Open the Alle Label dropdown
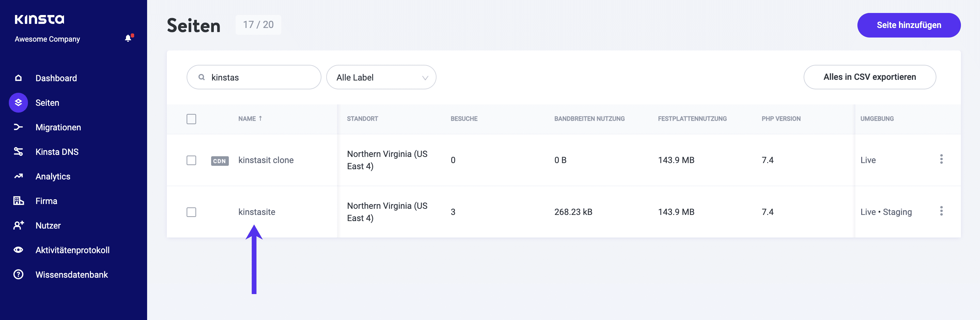 click(x=381, y=77)
